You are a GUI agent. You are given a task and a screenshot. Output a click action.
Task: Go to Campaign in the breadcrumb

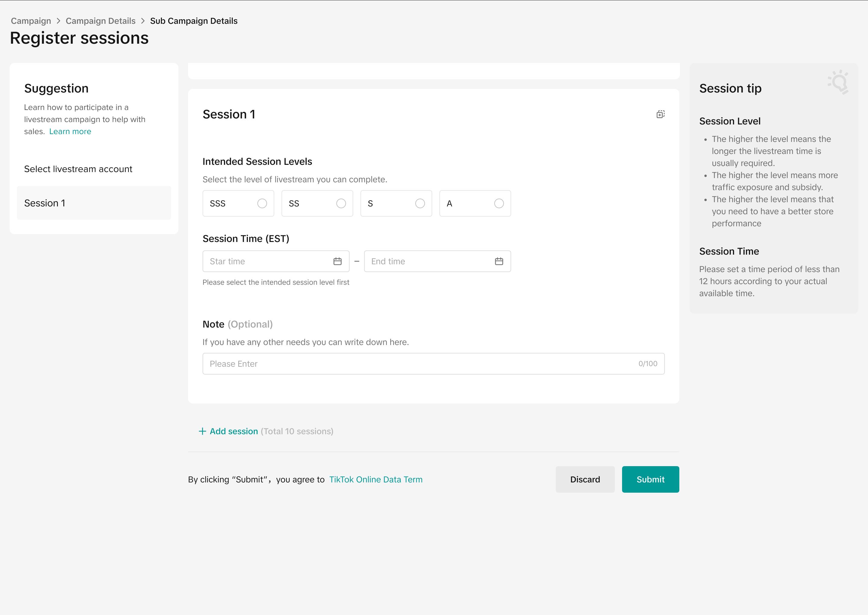(31, 21)
